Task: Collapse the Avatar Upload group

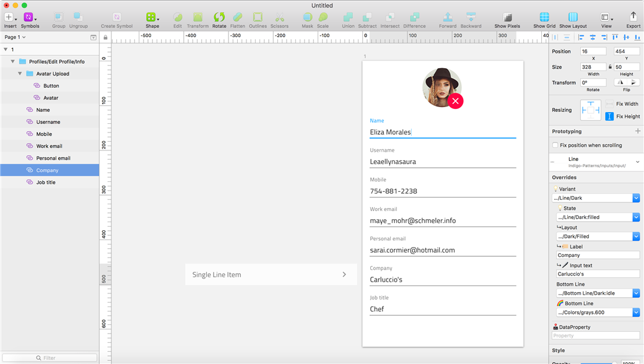Action: click(x=20, y=74)
